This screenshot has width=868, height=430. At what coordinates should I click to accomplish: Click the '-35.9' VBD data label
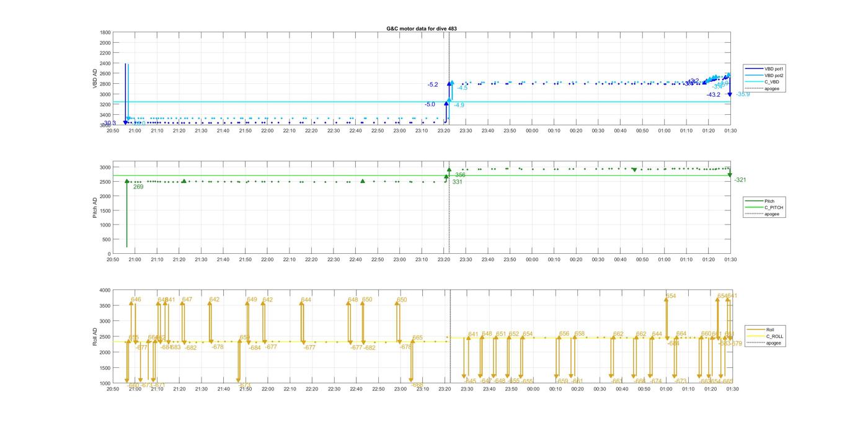743,94
